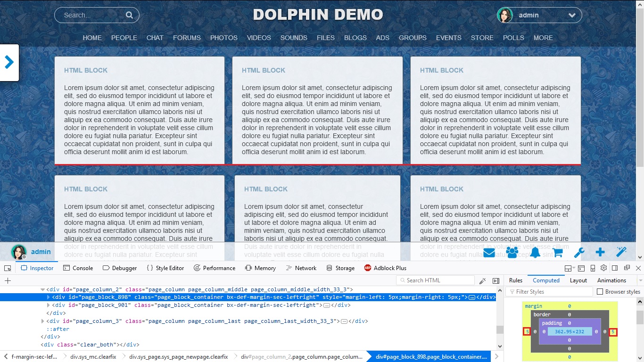Click the magic wand icon

[621, 252]
